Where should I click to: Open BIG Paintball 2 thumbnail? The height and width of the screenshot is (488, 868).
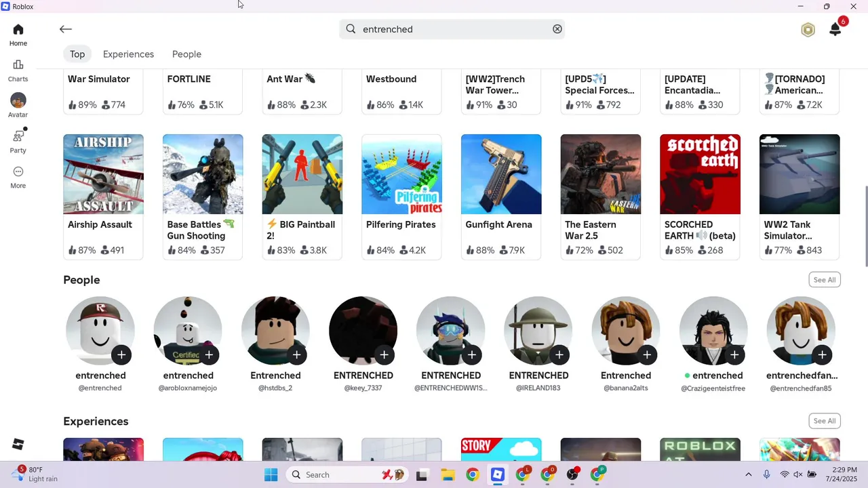302,174
